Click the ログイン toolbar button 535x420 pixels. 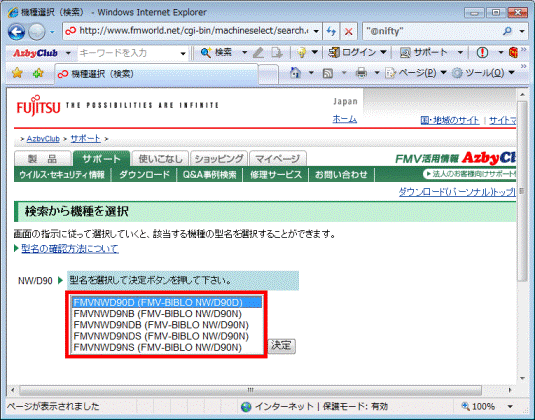tap(353, 53)
